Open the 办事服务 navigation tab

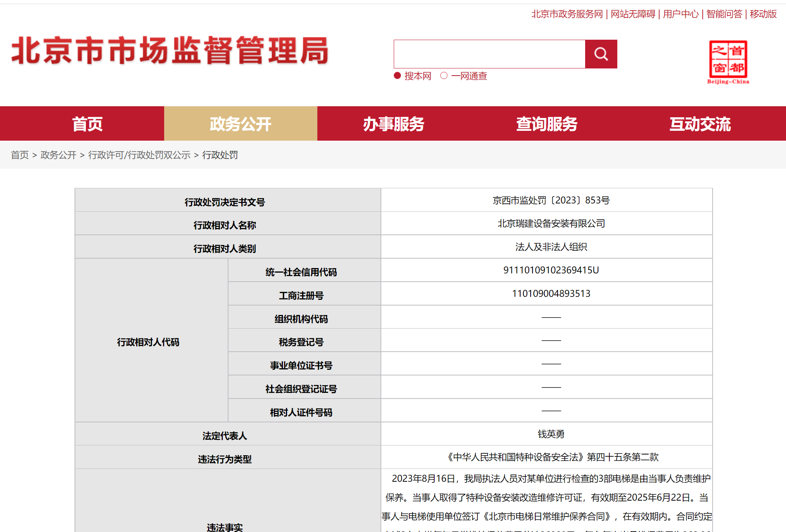point(394,124)
